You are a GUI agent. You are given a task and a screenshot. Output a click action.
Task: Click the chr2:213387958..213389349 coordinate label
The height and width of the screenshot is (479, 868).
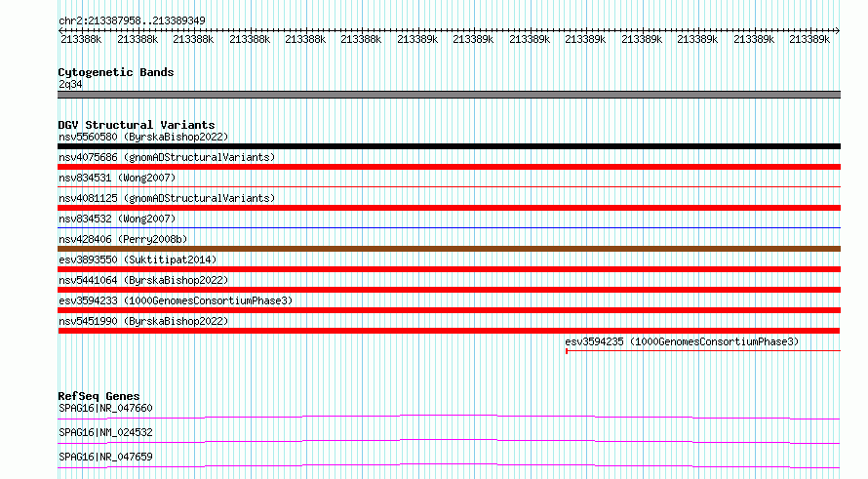(132, 21)
